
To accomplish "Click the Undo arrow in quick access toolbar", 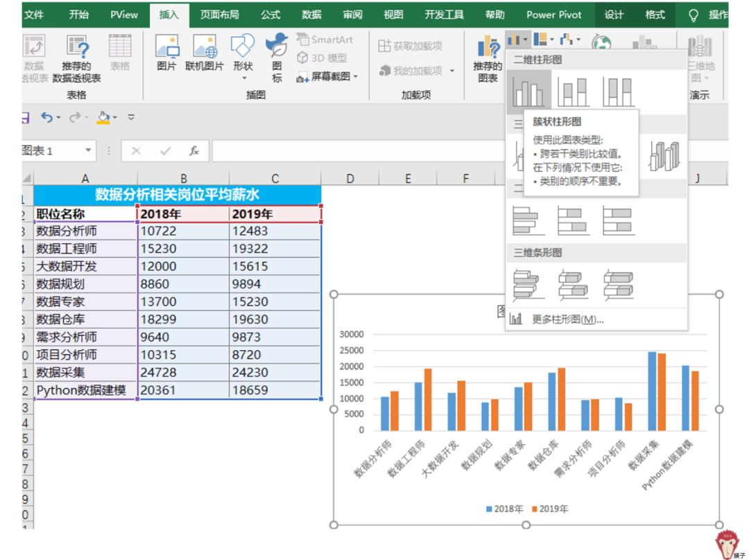I will 46,117.
